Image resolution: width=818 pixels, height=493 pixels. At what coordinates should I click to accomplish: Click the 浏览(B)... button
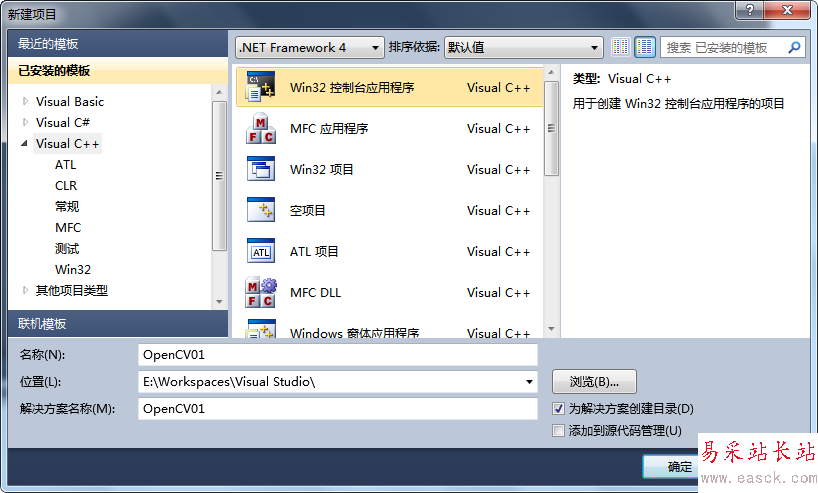(x=594, y=382)
